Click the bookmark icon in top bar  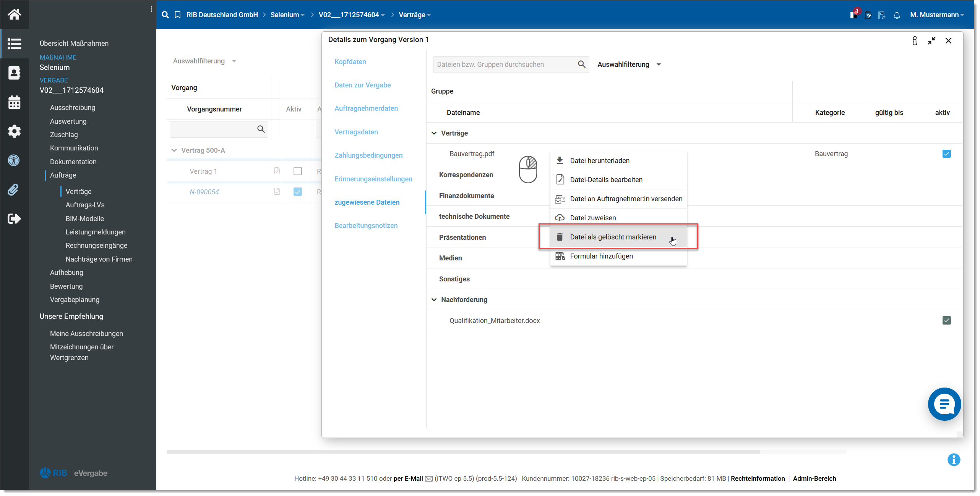pyautogui.click(x=177, y=15)
